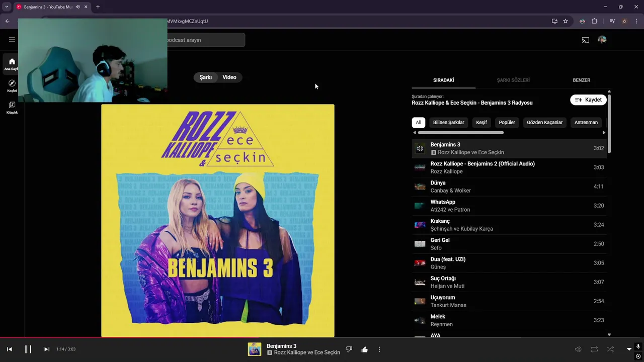This screenshot has height=362, width=644.
Task: Click player bar song thumbnail
Action: [x=255, y=349]
